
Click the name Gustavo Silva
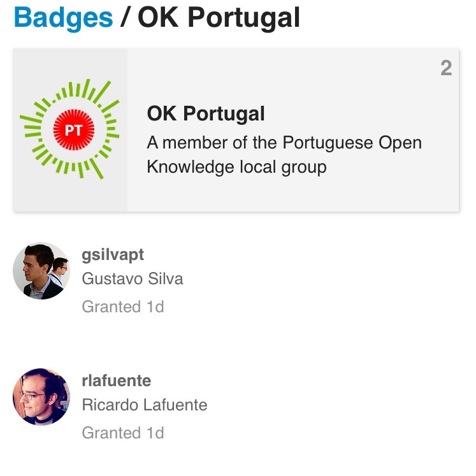coord(132,279)
